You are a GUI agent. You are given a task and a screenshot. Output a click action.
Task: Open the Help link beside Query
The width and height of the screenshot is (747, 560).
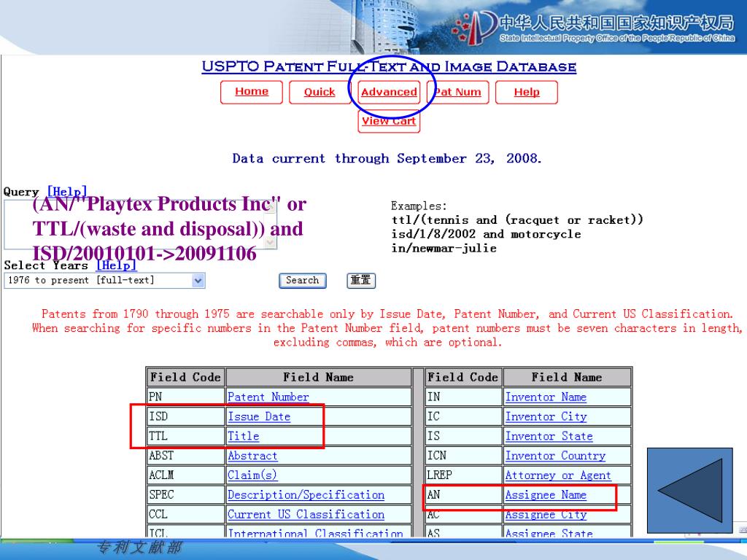tap(67, 192)
